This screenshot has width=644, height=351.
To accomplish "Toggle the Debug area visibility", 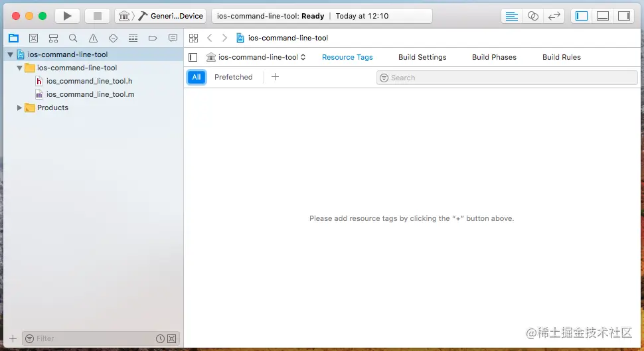I will 603,16.
